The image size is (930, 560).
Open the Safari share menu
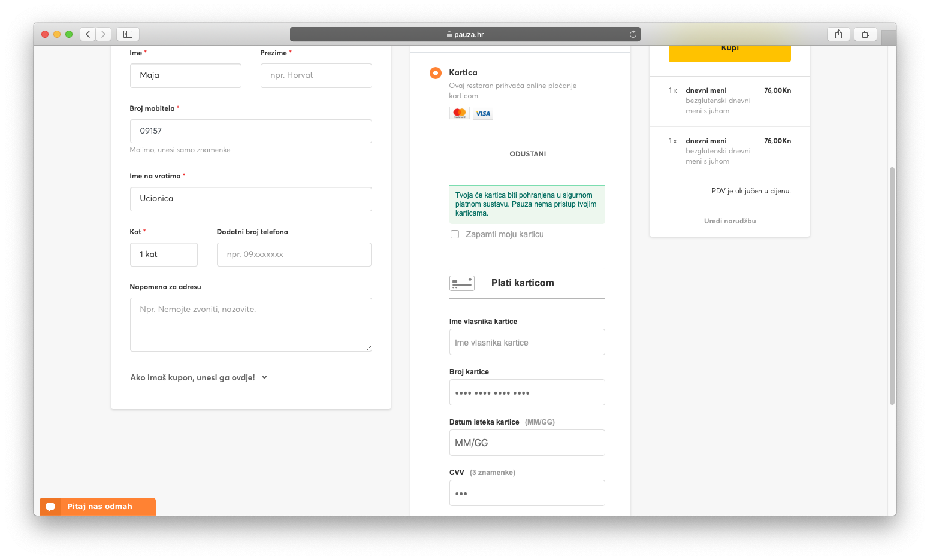tap(838, 34)
